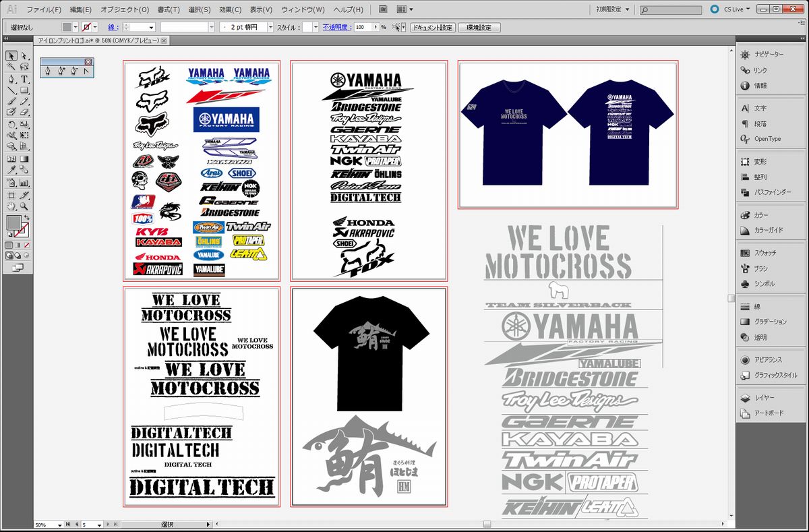Reset to default fill and stroke
The width and height of the screenshot is (809, 532).
pos(9,235)
